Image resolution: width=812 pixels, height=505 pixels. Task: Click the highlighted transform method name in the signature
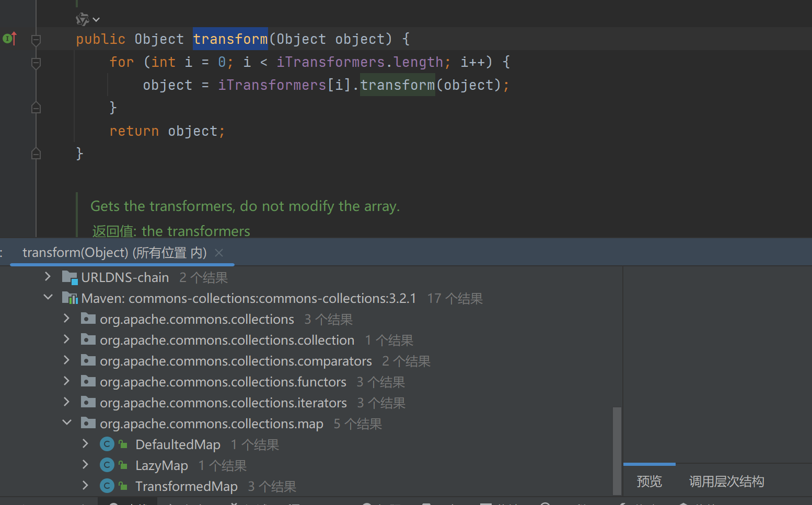coord(230,39)
